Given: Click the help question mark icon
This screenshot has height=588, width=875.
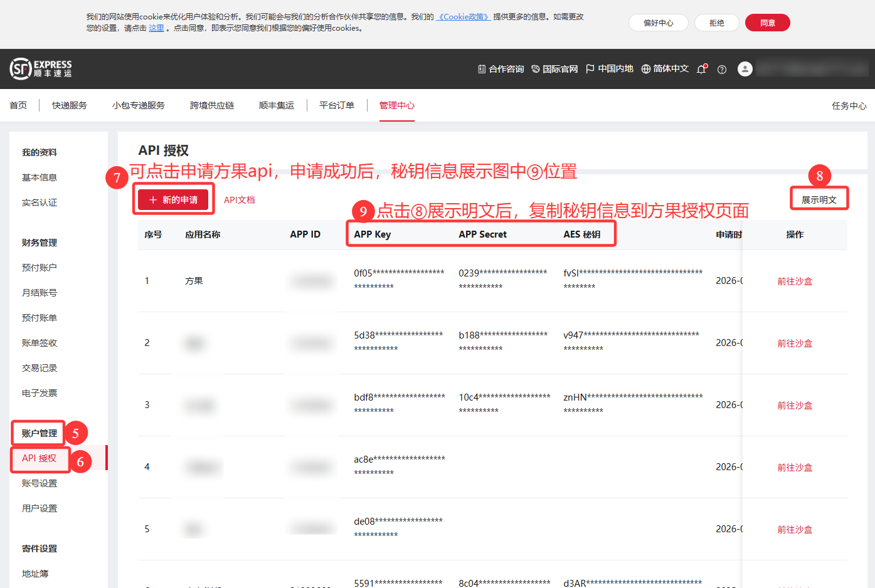Looking at the screenshot, I should 722,70.
